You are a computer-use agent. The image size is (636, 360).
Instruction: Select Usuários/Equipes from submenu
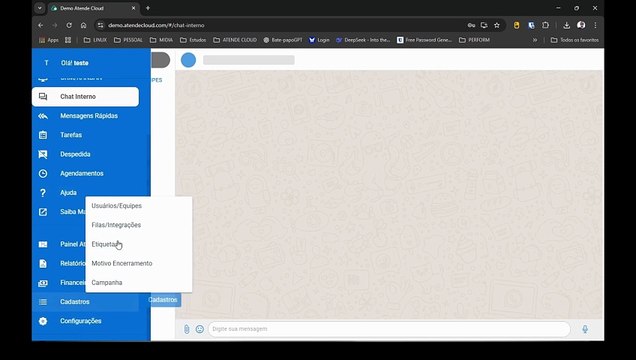139,206
